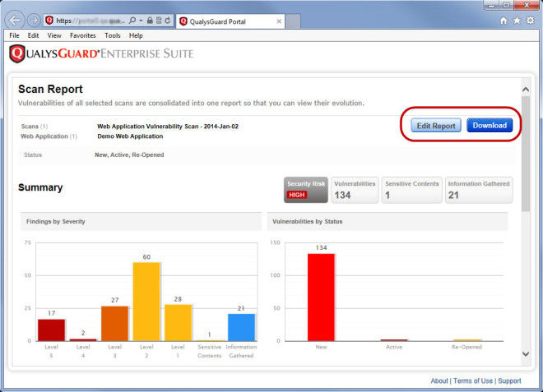Open the View menu
543x392 pixels.
coord(54,35)
